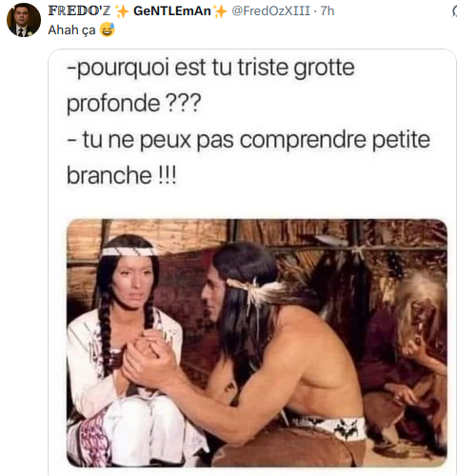The height and width of the screenshot is (476, 457).
Task: Open the FREDO'Z display name link
Action: (79, 11)
